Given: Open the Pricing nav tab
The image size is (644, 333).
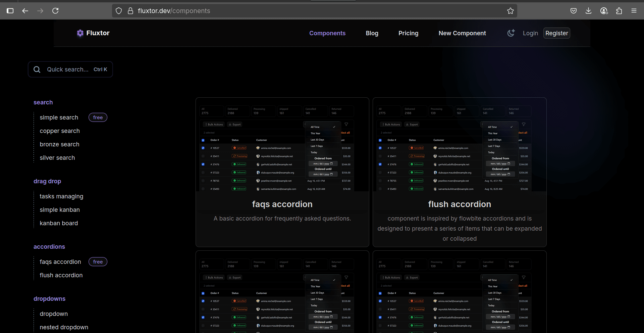Looking at the screenshot, I should [408, 33].
